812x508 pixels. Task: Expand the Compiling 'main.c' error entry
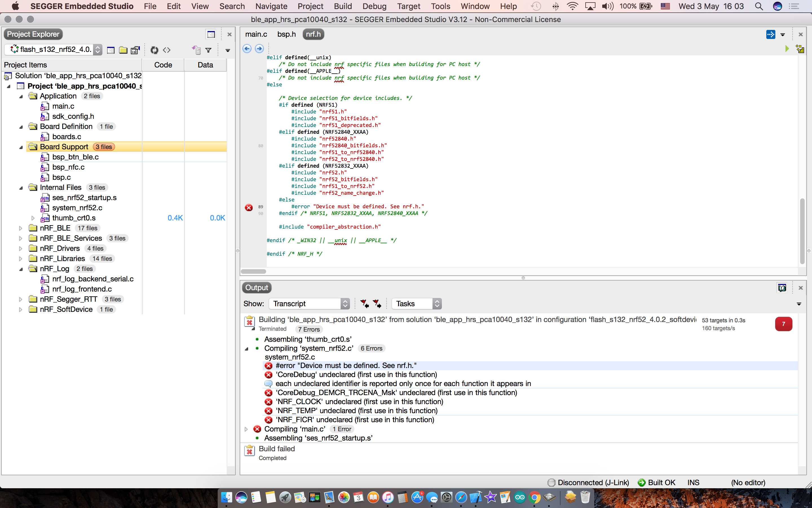(246, 429)
